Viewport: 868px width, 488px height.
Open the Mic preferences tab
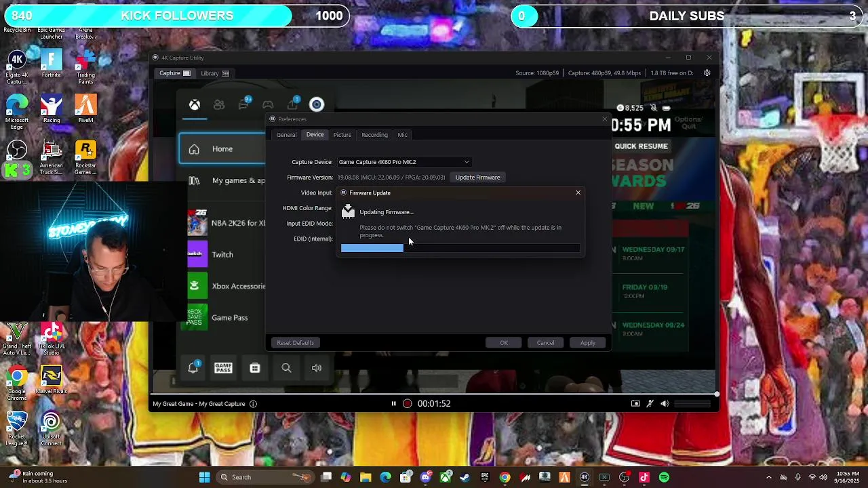coord(403,135)
